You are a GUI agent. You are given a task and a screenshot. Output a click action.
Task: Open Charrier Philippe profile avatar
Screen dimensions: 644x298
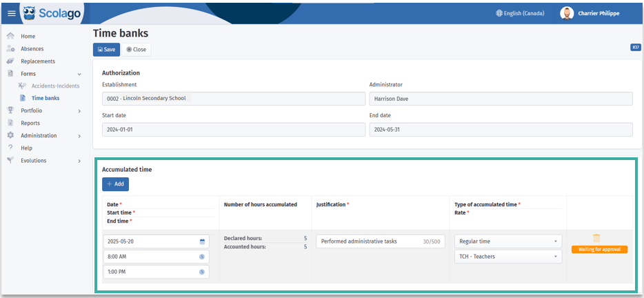click(x=567, y=13)
